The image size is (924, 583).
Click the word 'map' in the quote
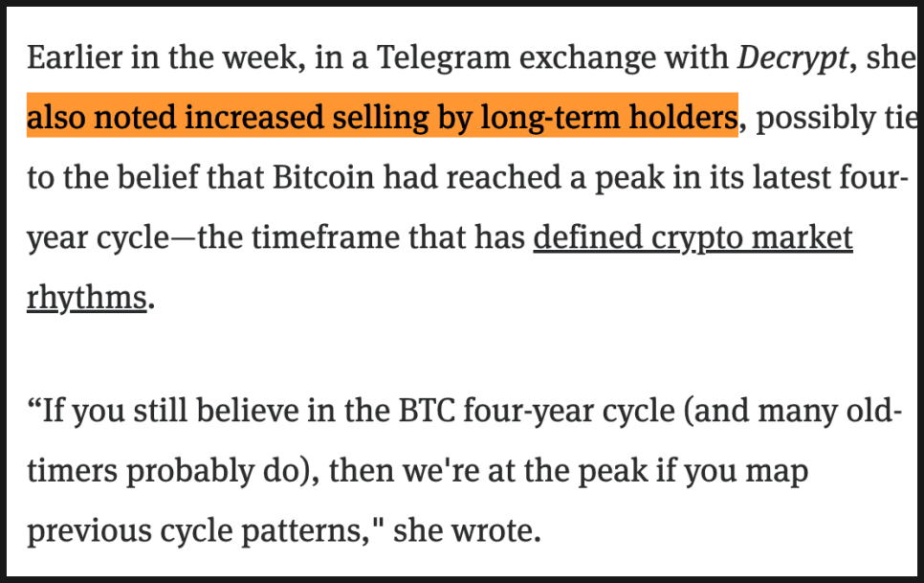coord(779,473)
